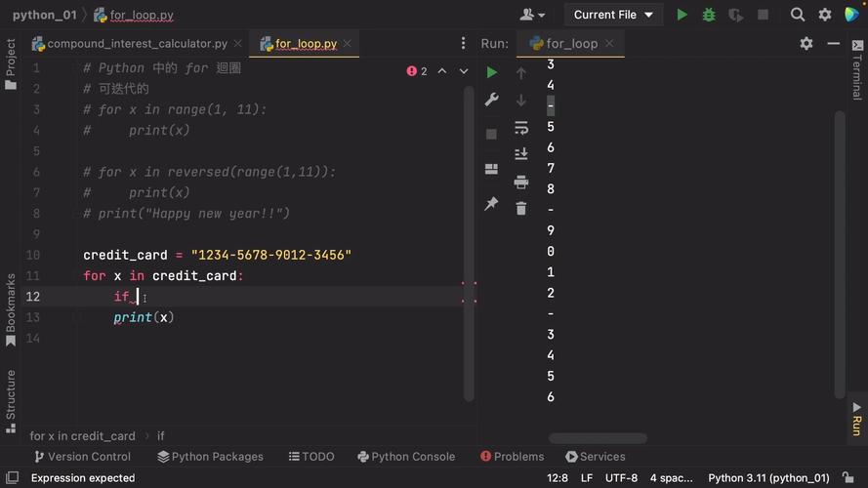
Task: Rerun for_loop in Run panel
Action: click(x=491, y=72)
